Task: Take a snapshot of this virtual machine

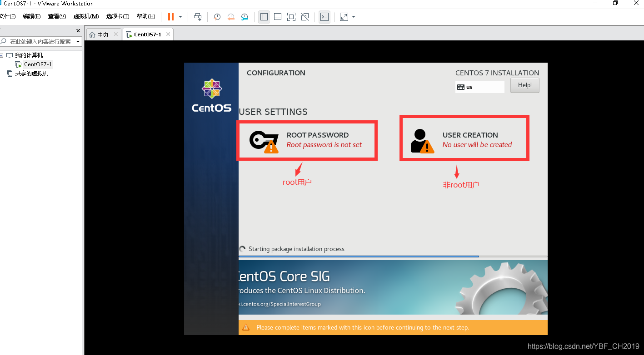Action: point(217,17)
